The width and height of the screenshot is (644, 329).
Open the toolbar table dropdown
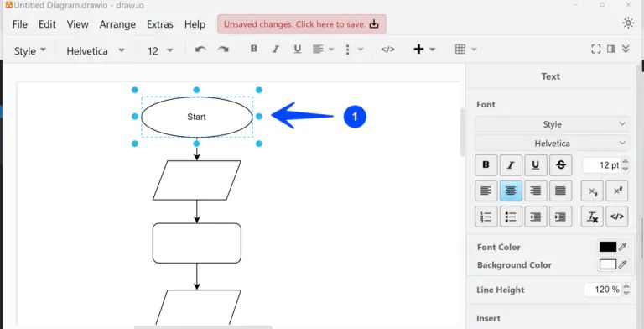465,50
